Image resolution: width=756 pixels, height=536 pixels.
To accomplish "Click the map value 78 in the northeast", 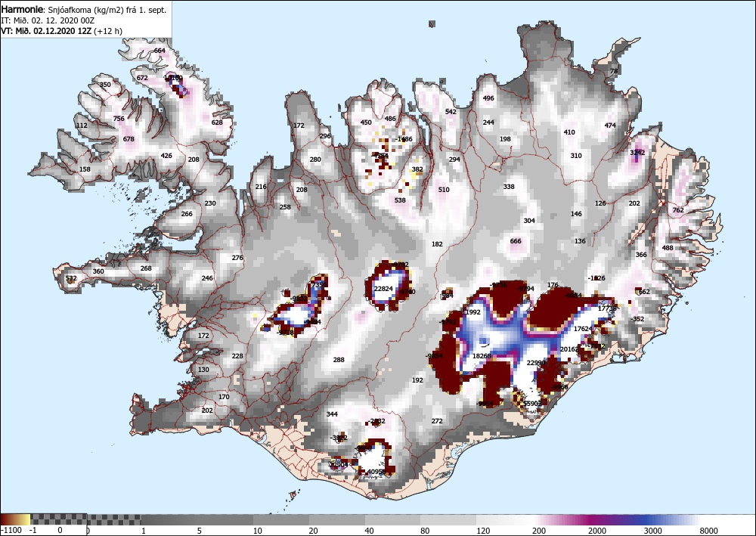I will point(614,71).
